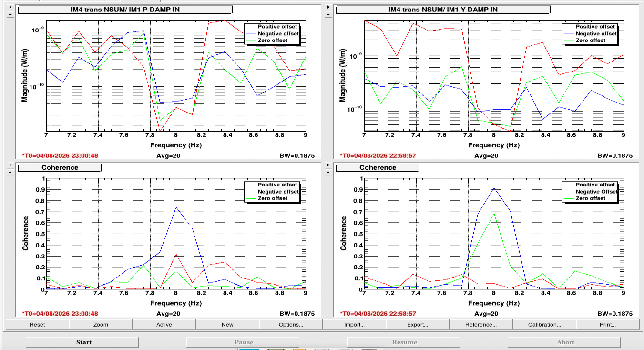Expand right-arrow of bottom-left Coherence panel
Image resolution: width=644 pixels, height=350 pixels.
pos(10,165)
